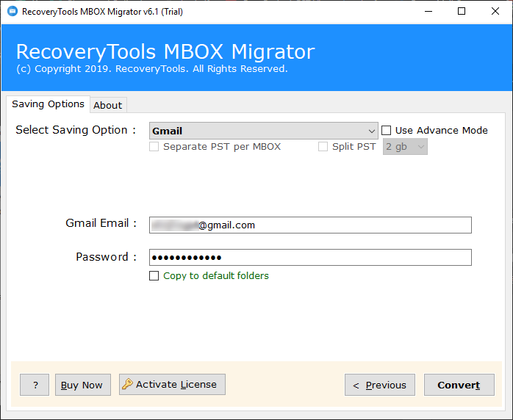Click the RecoveryTools app icon in title bar
This screenshot has width=513, height=420.
click(x=12, y=11)
